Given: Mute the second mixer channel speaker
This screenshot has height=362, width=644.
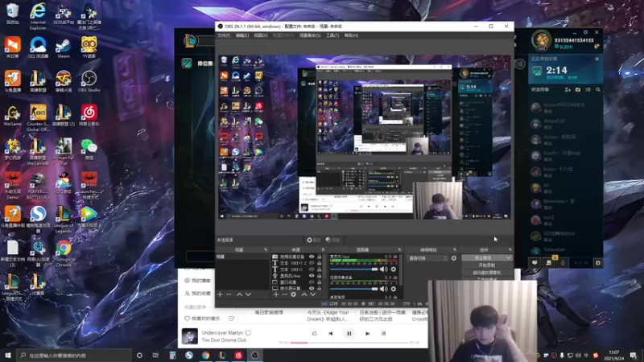Looking at the screenshot, I should (384, 289).
